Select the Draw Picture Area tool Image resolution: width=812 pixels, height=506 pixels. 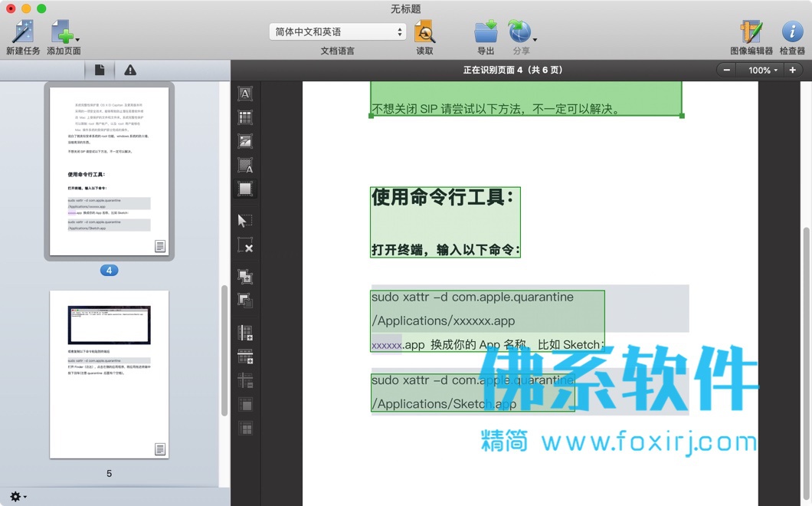tap(245, 141)
